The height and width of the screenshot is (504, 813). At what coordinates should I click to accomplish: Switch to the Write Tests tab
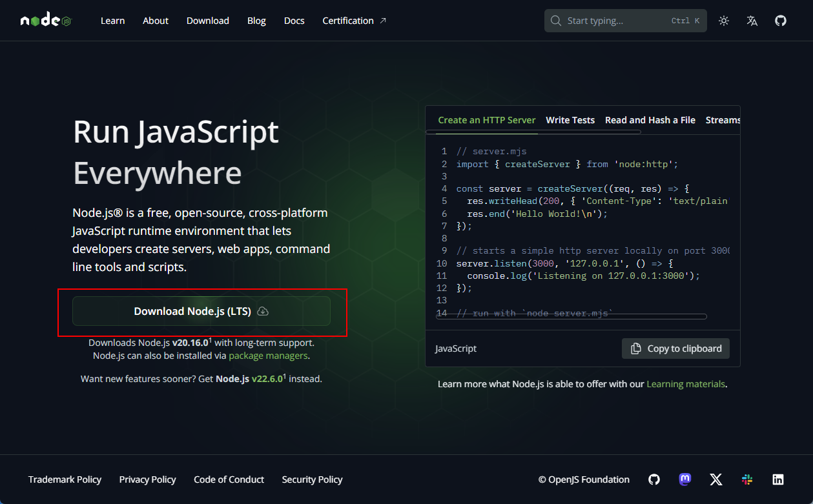coord(570,120)
